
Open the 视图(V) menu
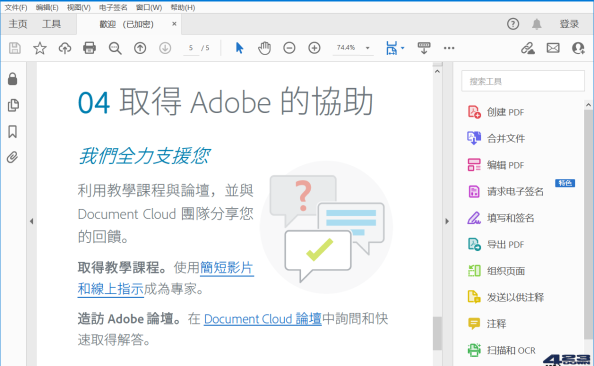point(79,8)
